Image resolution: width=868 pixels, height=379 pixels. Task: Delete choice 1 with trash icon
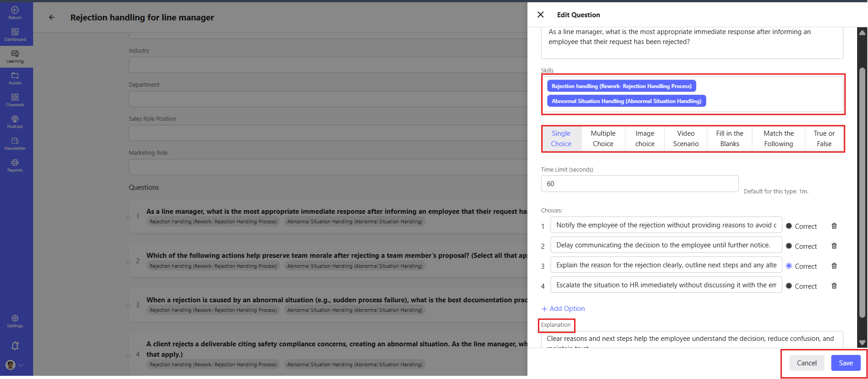(834, 226)
